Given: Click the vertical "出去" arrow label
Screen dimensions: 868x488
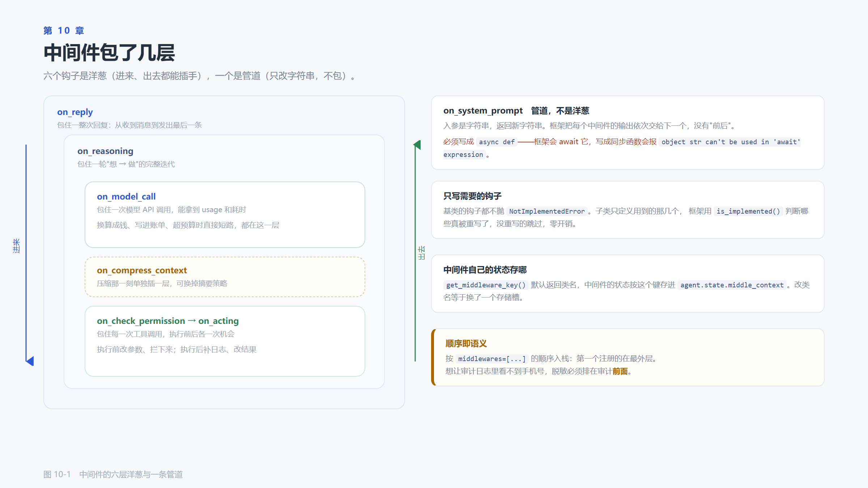Looking at the screenshot, I should pos(421,253).
